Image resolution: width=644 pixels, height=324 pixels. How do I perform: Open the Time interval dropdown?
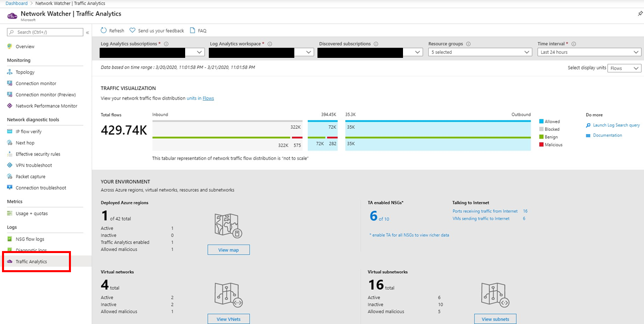[589, 51]
